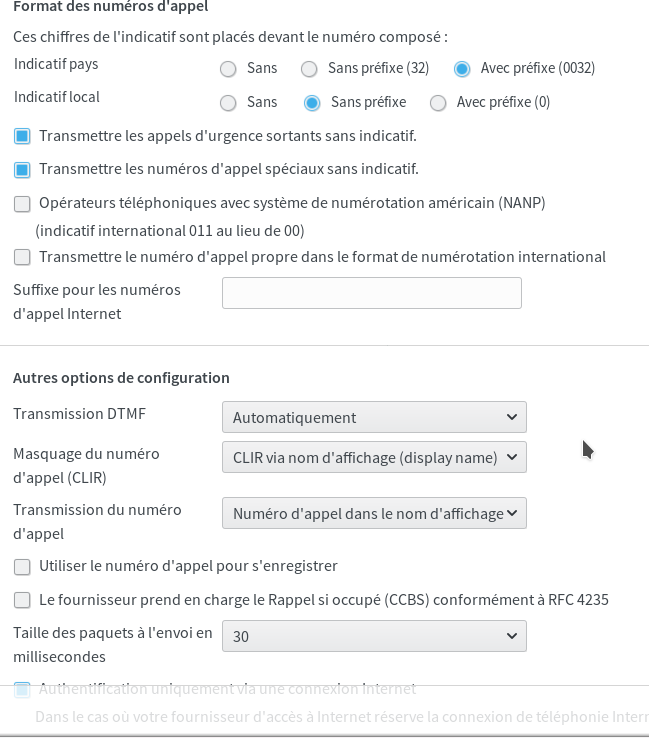The height and width of the screenshot is (738, 649).
Task: Enable CCBS Rappel si occupé checkbox
Action: point(22,600)
